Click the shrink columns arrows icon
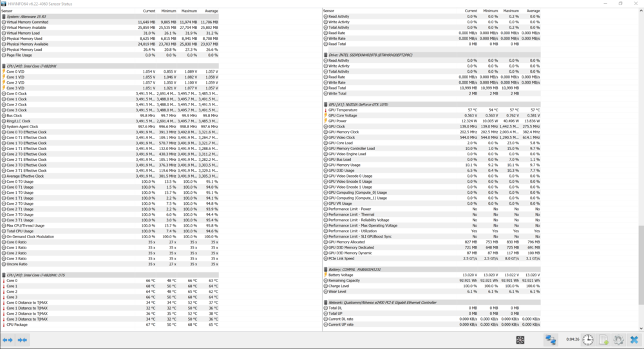The width and height of the screenshot is (644, 349). (23, 339)
